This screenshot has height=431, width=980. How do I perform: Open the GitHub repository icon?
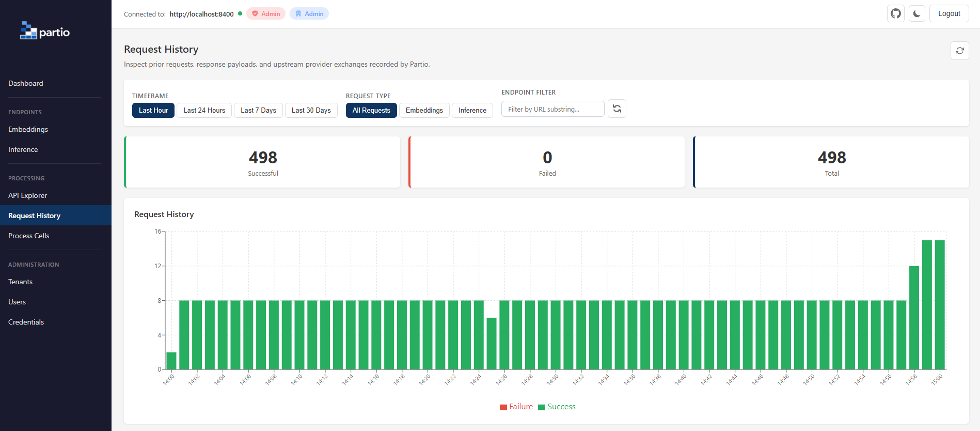[x=896, y=13]
